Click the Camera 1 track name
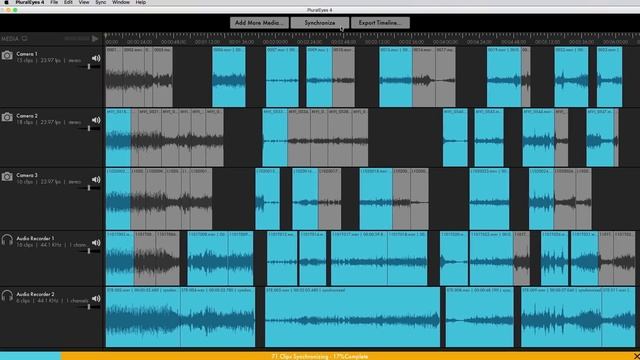This screenshot has height=360, width=640. (27, 54)
